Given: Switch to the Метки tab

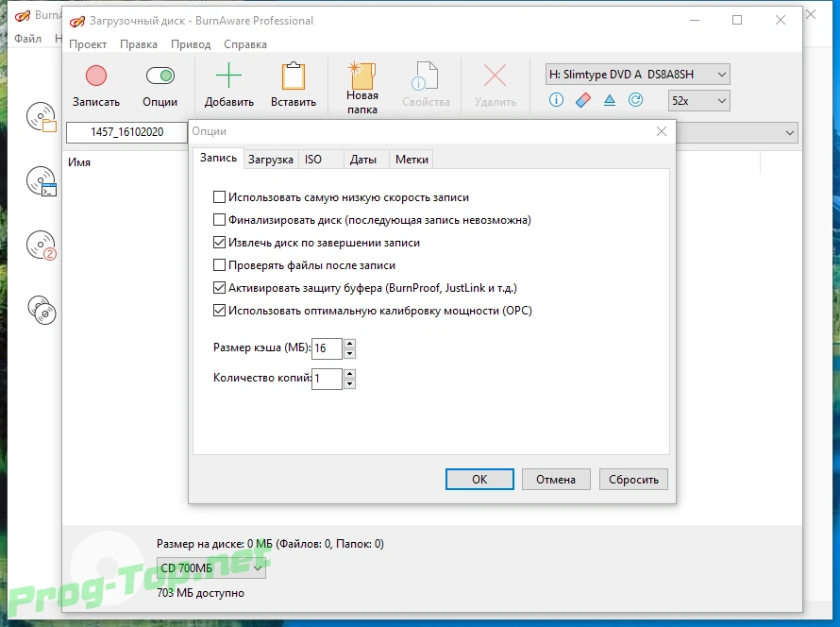Looking at the screenshot, I should 412,160.
